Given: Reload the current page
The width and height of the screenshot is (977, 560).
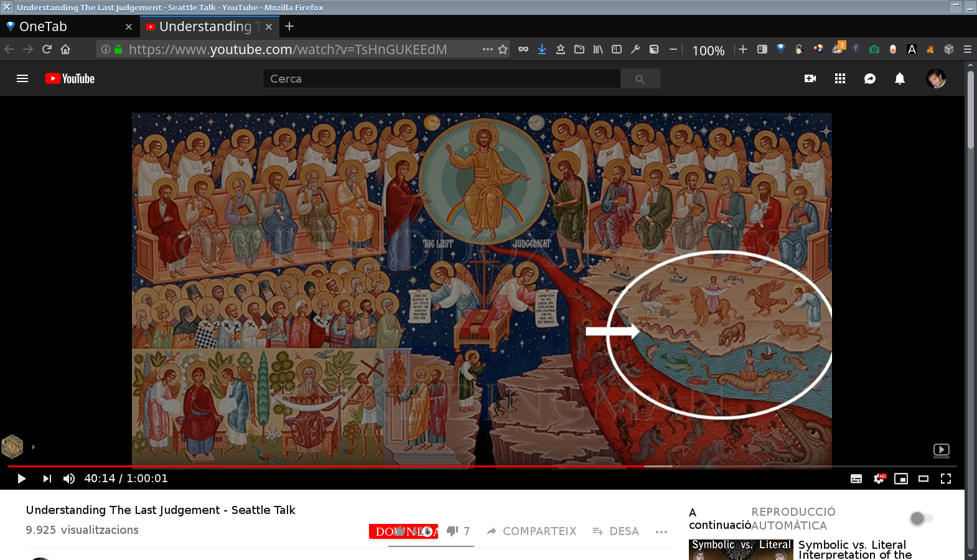Looking at the screenshot, I should 47,49.
